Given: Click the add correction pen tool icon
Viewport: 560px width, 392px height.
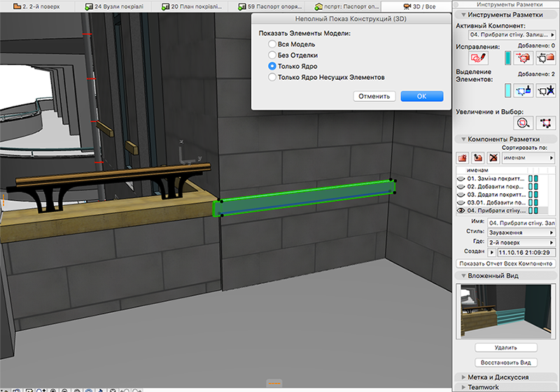Looking at the screenshot, I should [x=480, y=57].
